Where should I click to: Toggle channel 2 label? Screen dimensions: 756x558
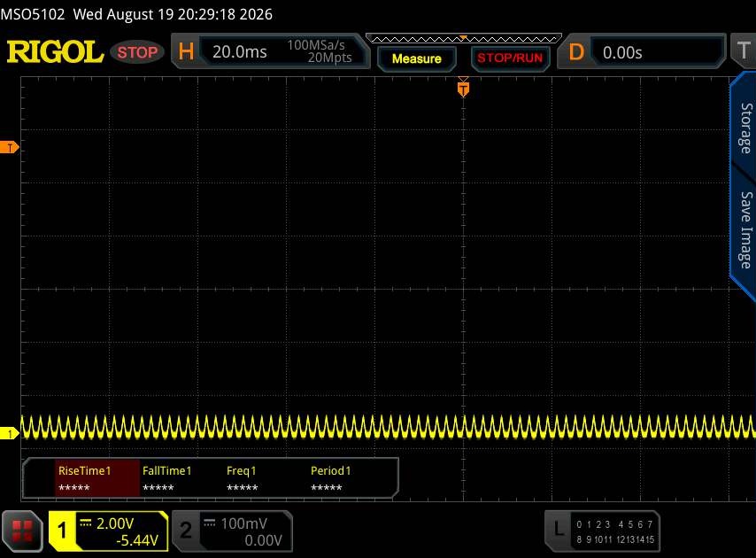tap(186, 531)
